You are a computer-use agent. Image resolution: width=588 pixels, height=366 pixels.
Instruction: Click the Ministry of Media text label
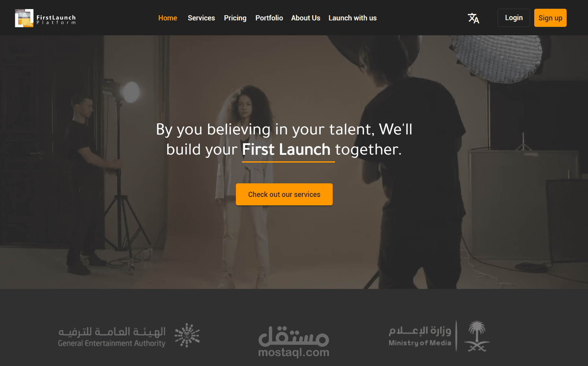pos(420,343)
